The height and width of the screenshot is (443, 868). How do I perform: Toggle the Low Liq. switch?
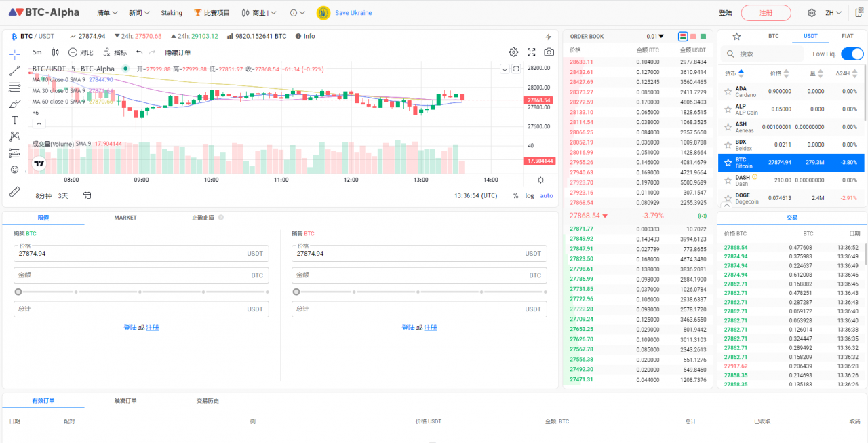[852, 54]
